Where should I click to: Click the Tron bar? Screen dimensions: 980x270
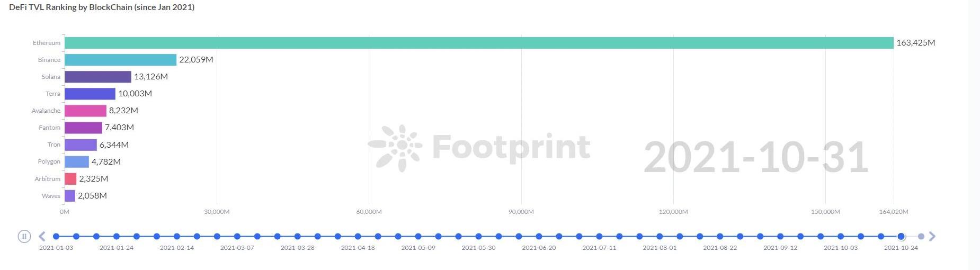[81, 145]
